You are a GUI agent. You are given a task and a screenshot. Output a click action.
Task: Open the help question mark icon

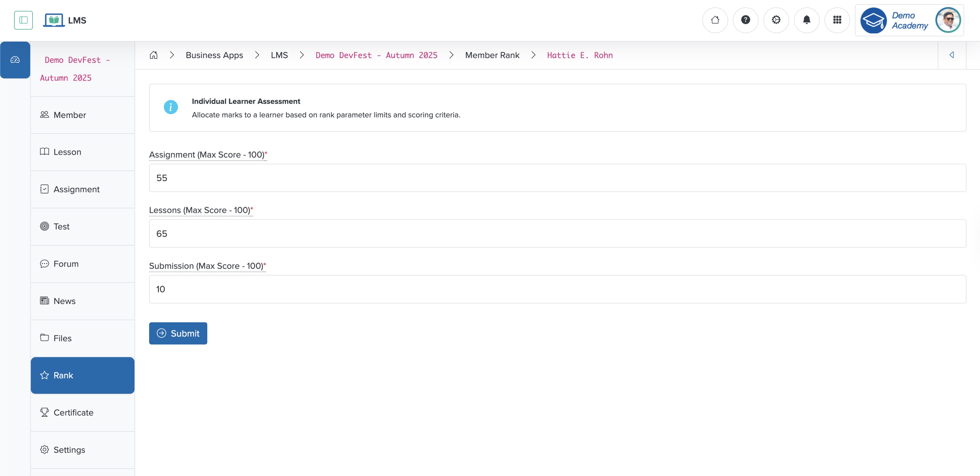pyautogui.click(x=745, y=20)
